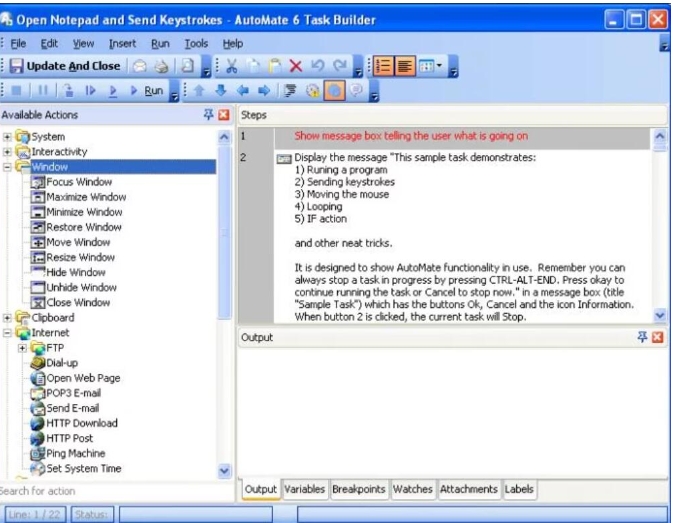The width and height of the screenshot is (673, 523).
Task: Click the red X delete icon
Action: [296, 66]
